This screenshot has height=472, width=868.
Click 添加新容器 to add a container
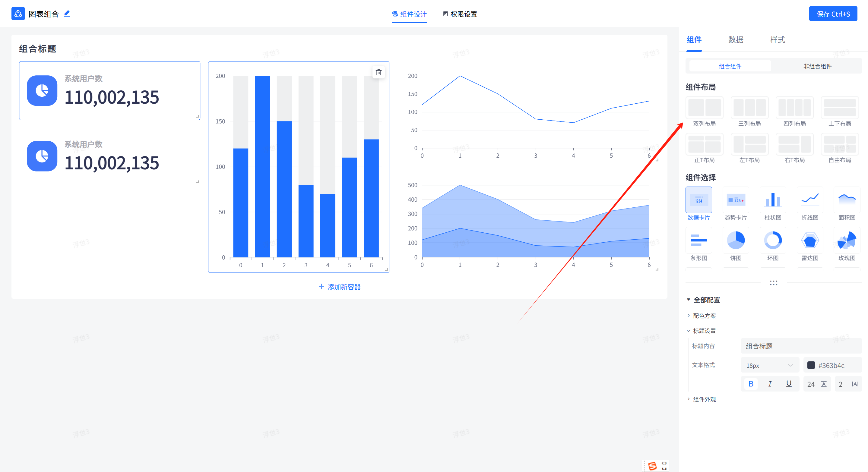point(340,287)
